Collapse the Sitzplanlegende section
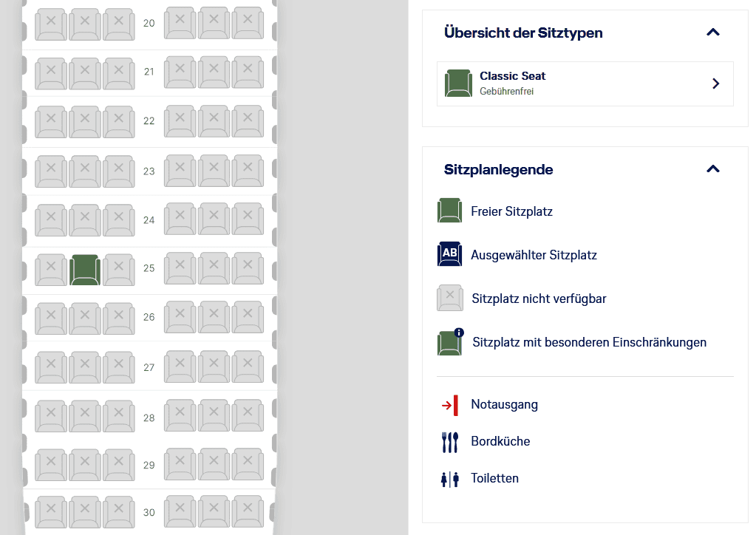 [x=712, y=169]
